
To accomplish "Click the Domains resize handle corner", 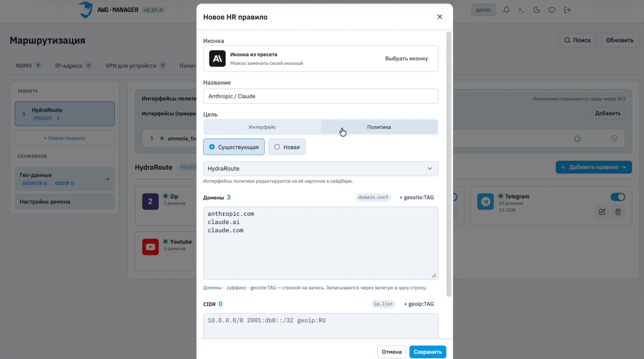I will point(434,275).
